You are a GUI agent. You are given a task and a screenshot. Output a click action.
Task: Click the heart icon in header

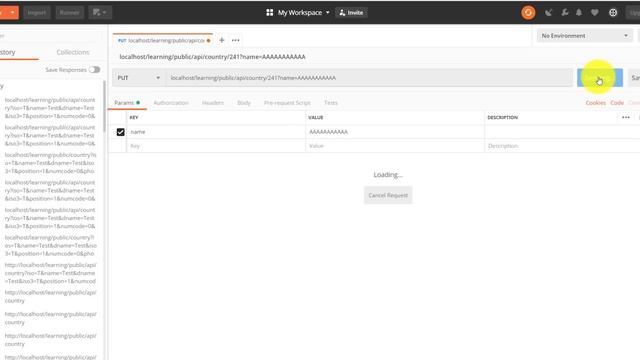pyautogui.click(x=595, y=13)
